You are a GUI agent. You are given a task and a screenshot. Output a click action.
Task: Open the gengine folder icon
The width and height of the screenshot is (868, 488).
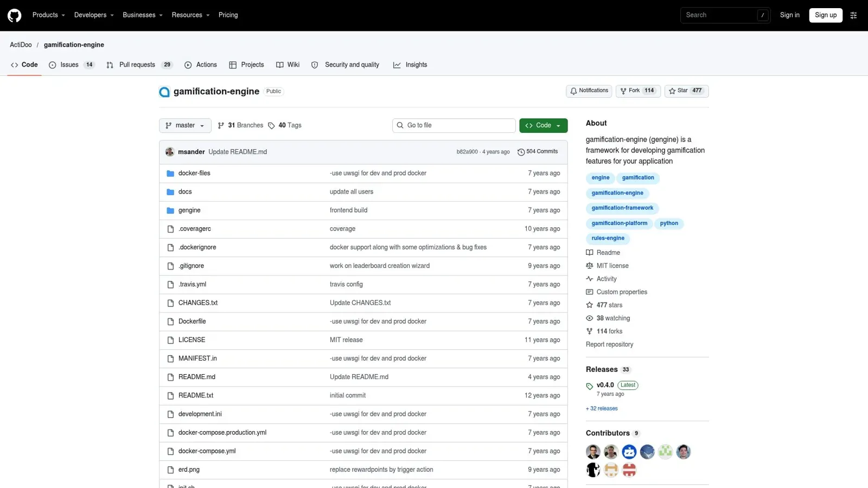coord(170,210)
